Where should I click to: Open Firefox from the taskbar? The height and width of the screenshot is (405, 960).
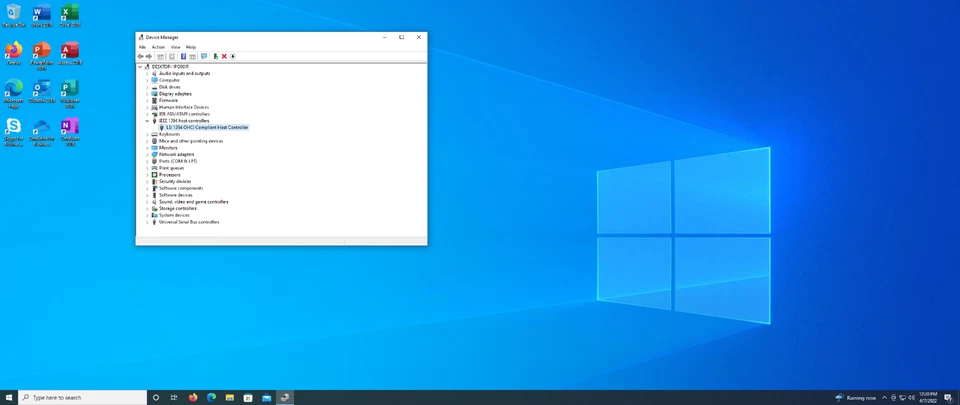click(193, 398)
